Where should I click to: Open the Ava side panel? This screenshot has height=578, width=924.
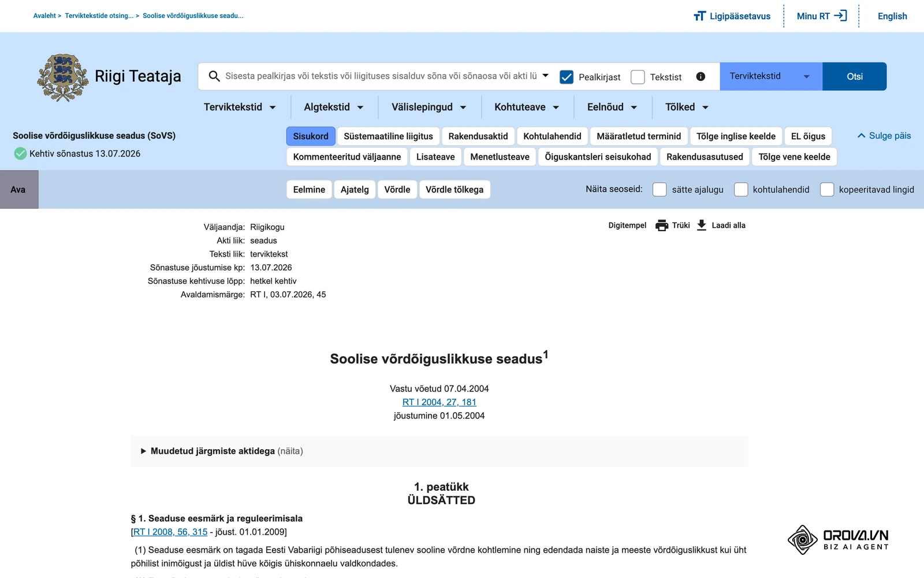pyautogui.click(x=19, y=190)
